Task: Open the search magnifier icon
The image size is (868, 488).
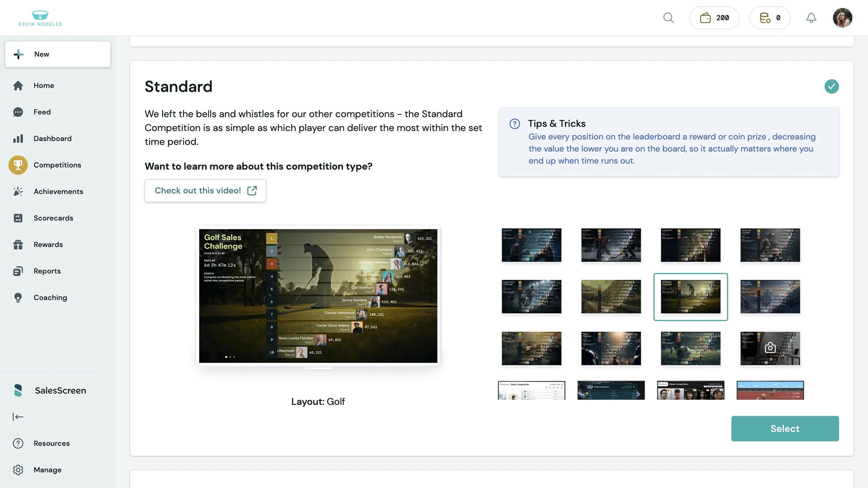Action: click(x=668, y=18)
